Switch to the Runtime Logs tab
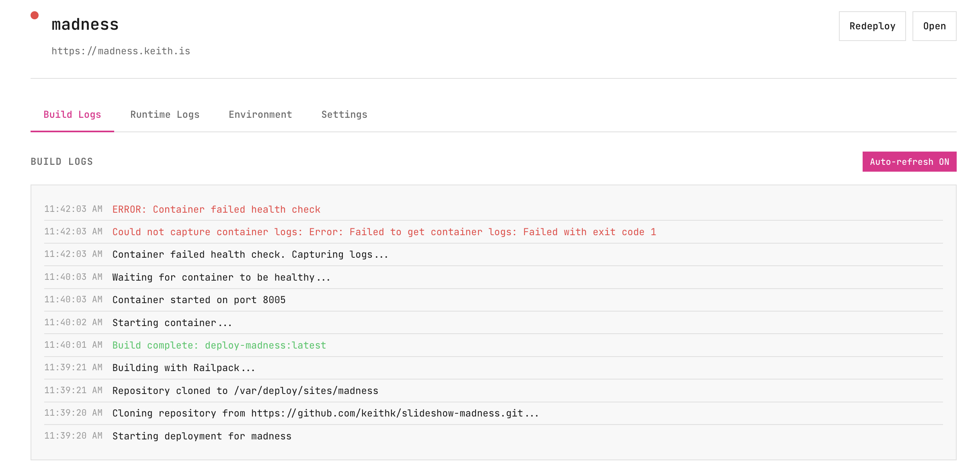 point(165,115)
